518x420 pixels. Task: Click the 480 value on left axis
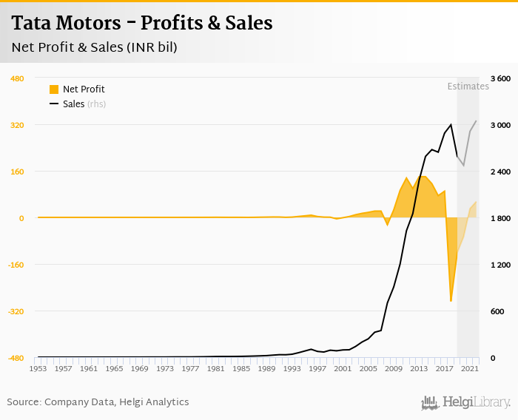click(x=16, y=78)
